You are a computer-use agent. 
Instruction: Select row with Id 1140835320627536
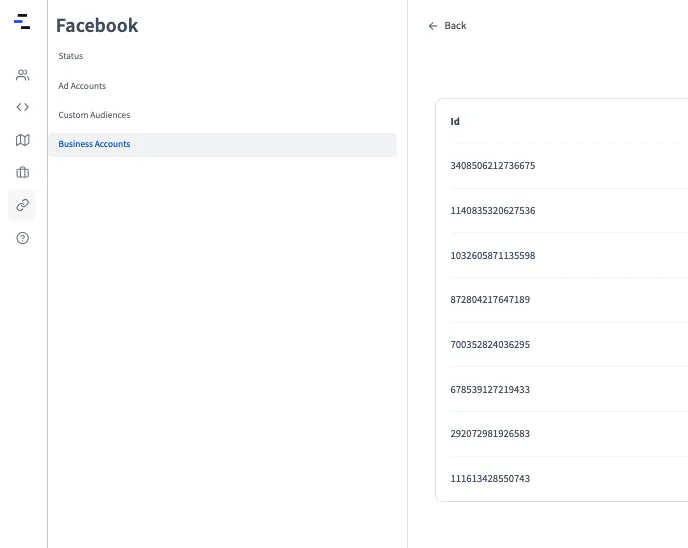point(569,211)
